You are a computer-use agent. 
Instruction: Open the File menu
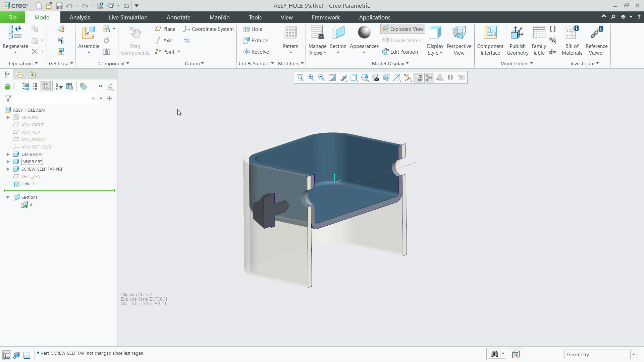[12, 17]
